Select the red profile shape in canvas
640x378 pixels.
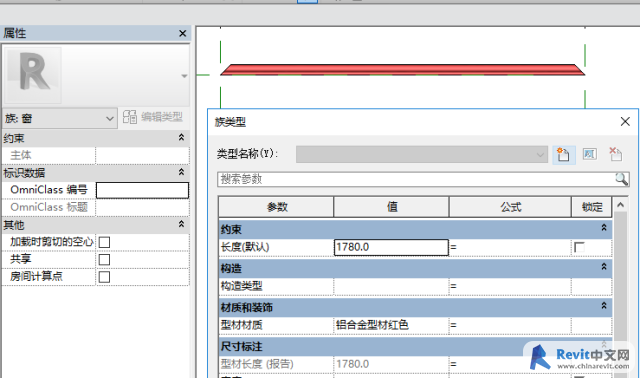[x=402, y=69]
